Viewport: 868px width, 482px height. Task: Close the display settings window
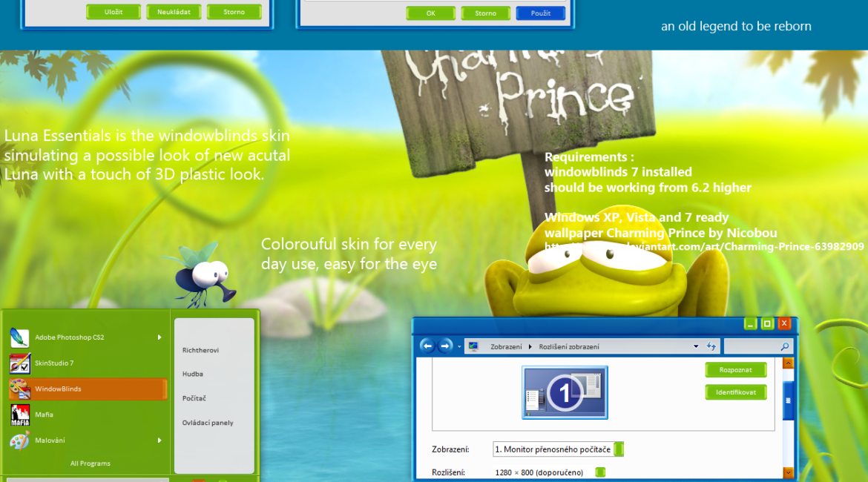784,324
